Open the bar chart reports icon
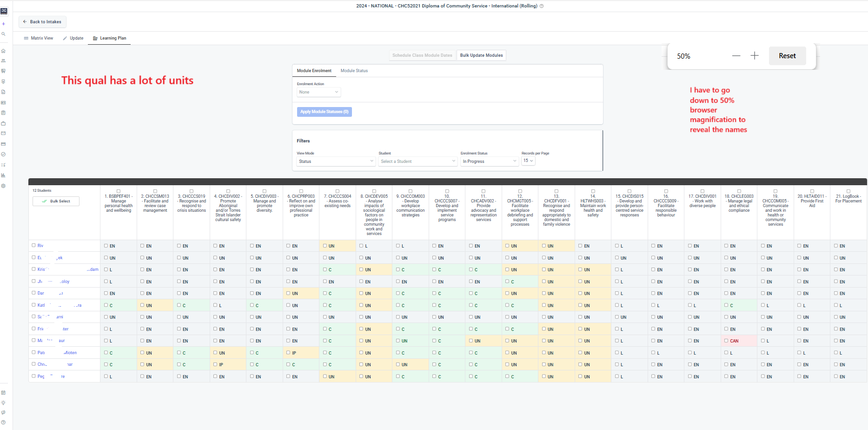868x430 pixels. point(3,175)
